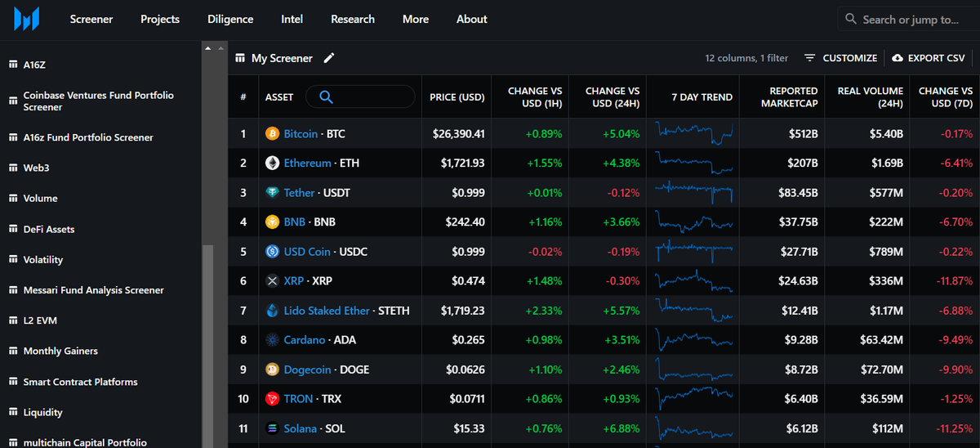Click the Ethereum coin icon
Screen dimensions: 980x448
272,164
